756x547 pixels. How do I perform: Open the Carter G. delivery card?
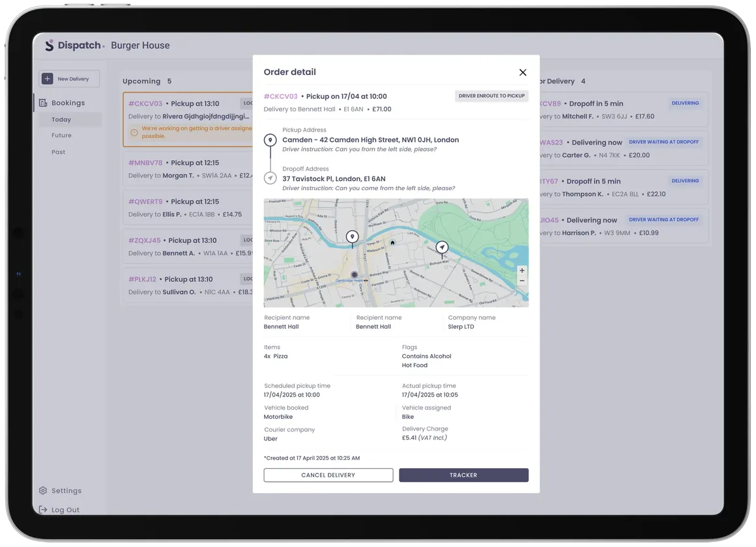(x=624, y=148)
